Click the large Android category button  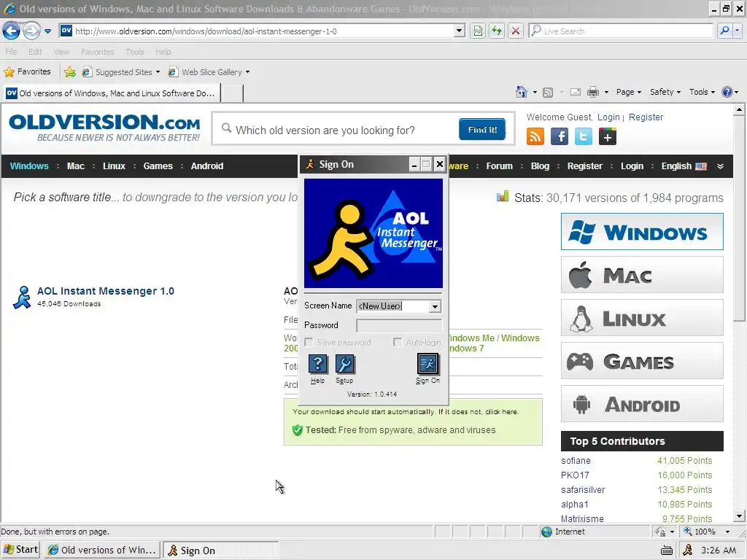642,404
